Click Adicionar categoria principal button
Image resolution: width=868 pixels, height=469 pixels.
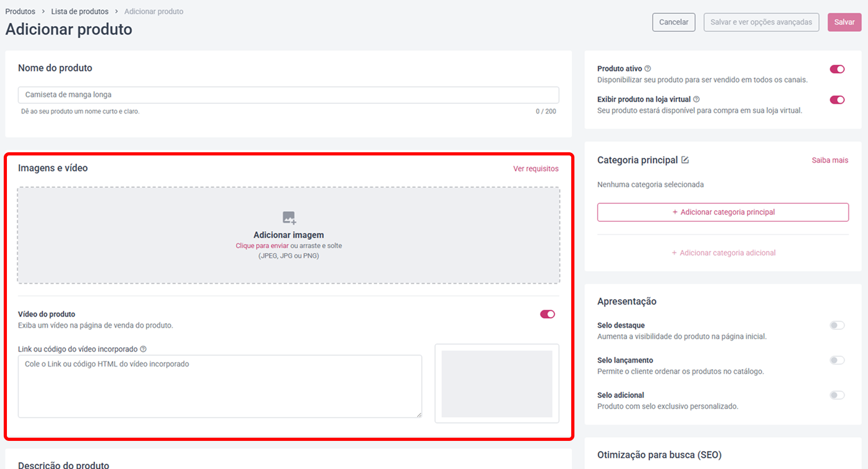723,212
